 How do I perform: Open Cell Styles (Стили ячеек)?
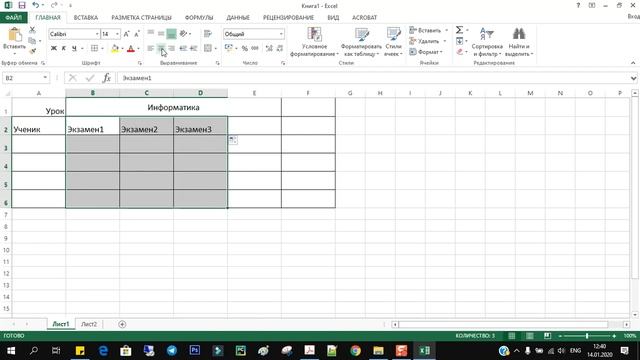coord(393,42)
